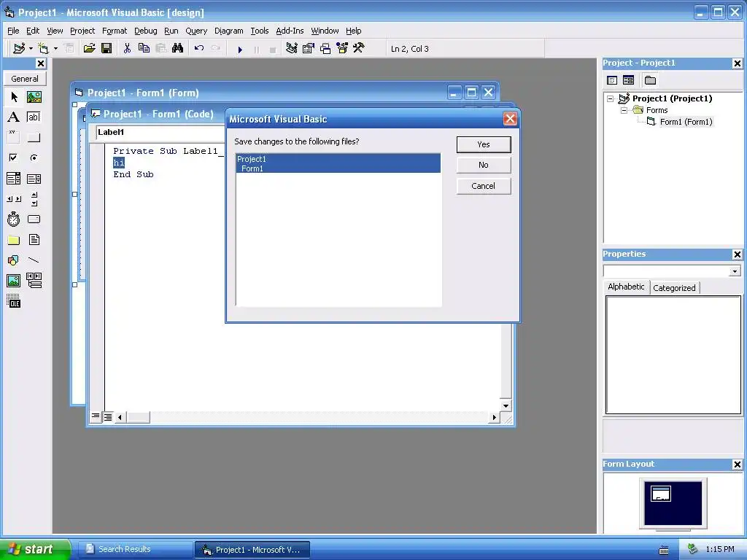Switch to Alphabetic properties tab

click(625, 287)
